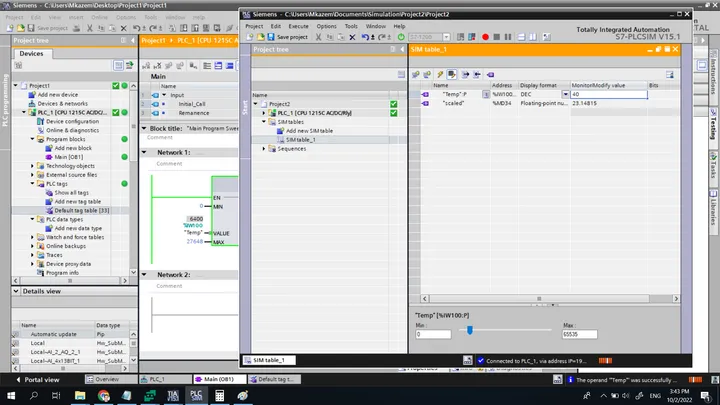Open the DEC display format dropdown
This screenshot has width=720, height=405.
coord(565,94)
